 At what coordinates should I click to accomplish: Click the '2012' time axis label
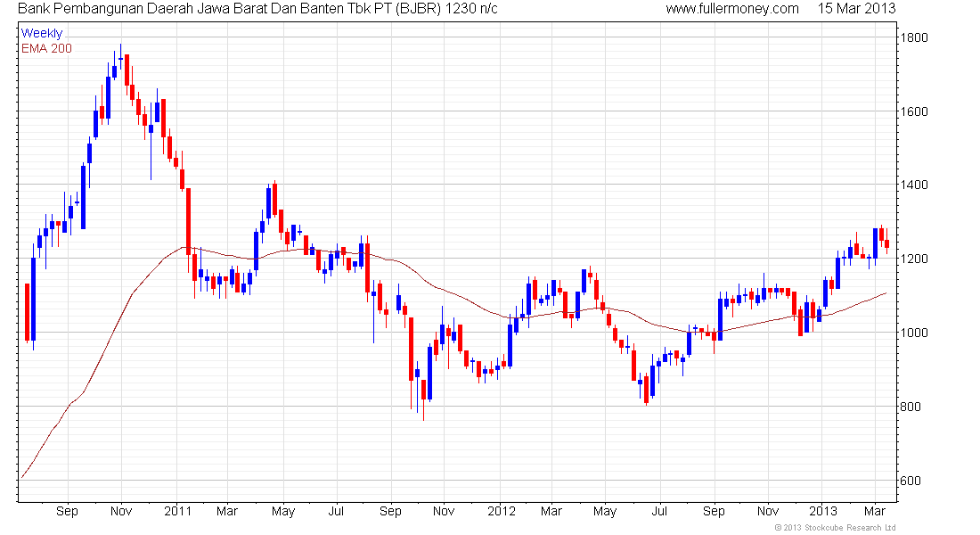point(502,511)
